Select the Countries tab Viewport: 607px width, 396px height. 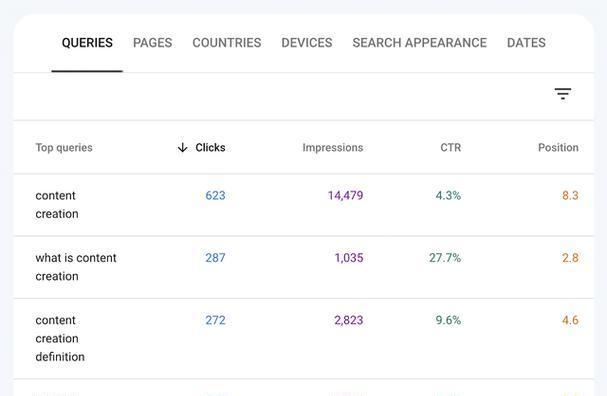coord(227,43)
